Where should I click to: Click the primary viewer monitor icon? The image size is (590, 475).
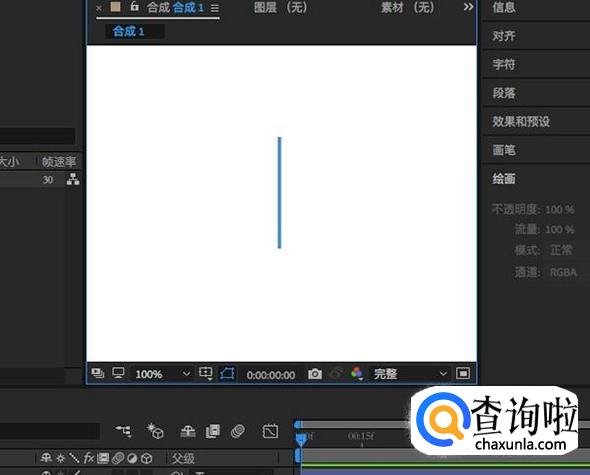(118, 373)
